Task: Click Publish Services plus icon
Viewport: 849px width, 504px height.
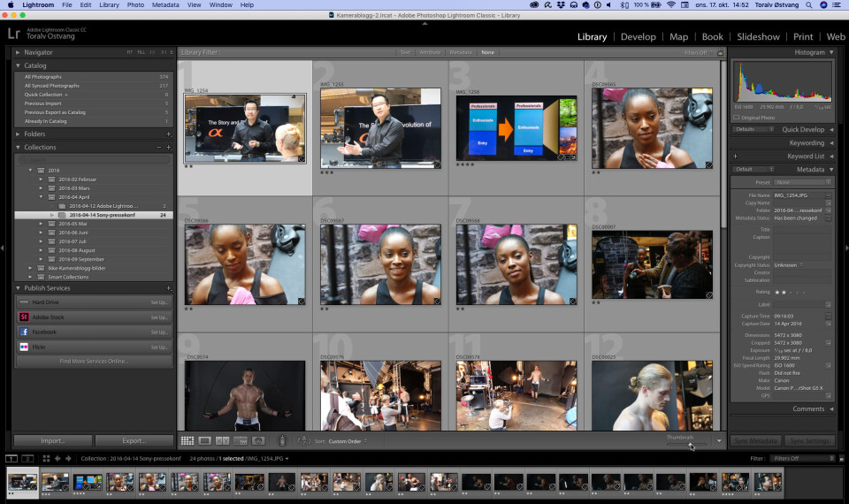Action: click(x=168, y=288)
